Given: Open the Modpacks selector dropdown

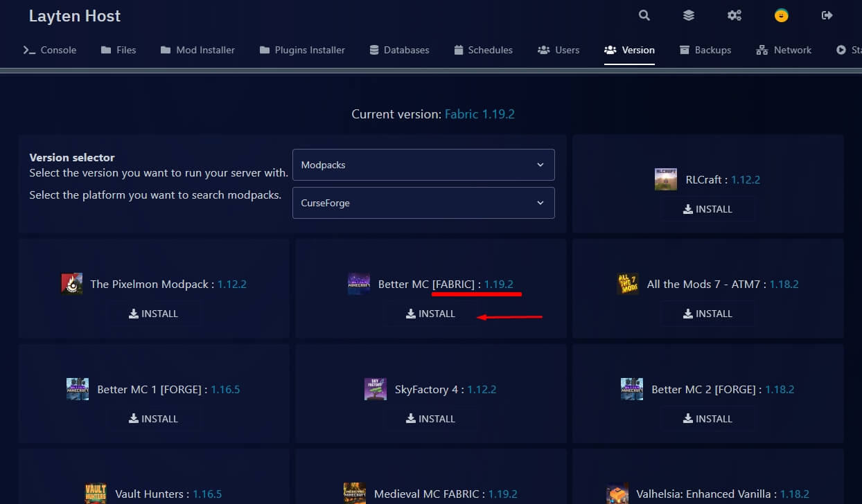Looking at the screenshot, I should [423, 165].
